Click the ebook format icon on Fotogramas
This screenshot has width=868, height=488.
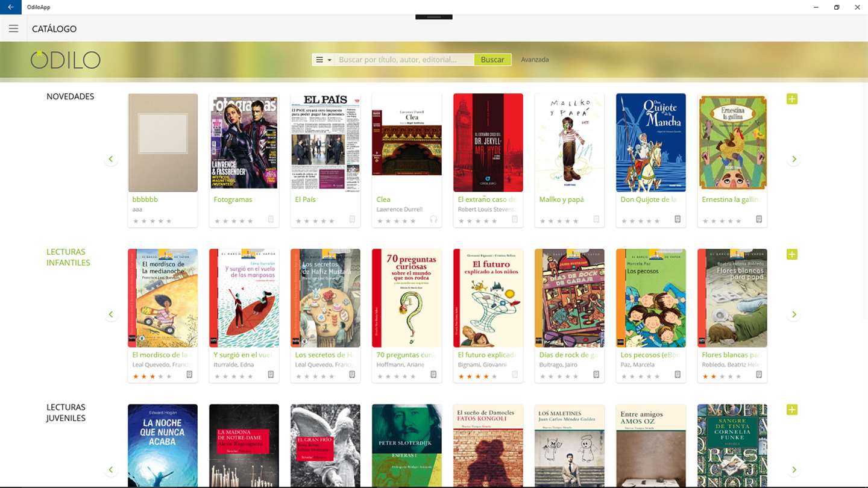pos(271,219)
